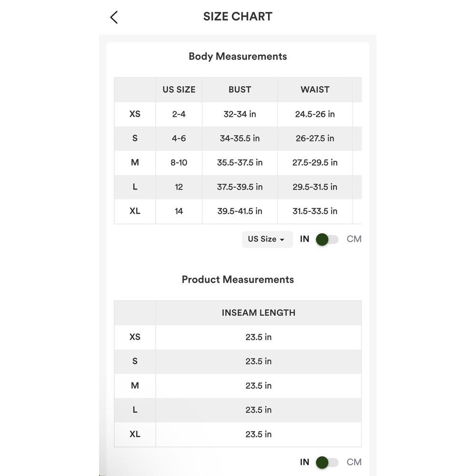Click the L row bust value 37.5-39.5 in
Viewport: 476px width, 476px height.
pyautogui.click(x=240, y=187)
